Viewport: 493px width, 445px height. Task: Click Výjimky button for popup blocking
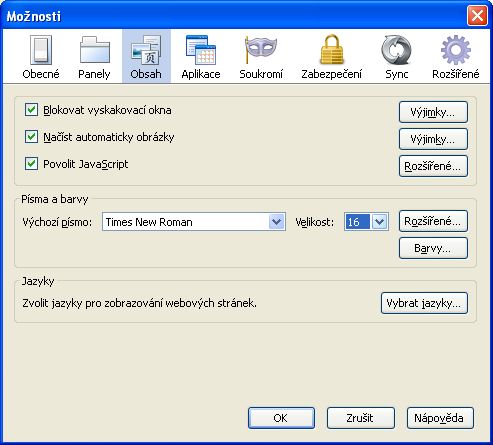point(433,112)
